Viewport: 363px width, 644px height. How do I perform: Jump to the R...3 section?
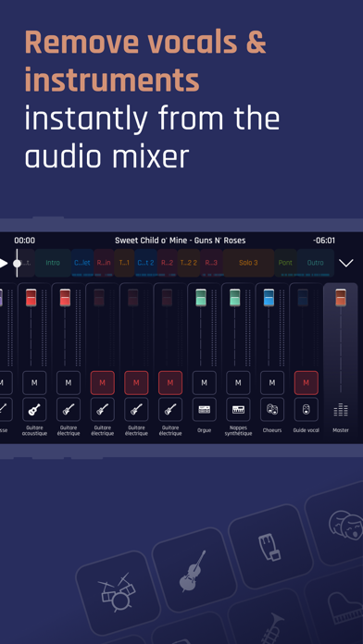coord(211,263)
